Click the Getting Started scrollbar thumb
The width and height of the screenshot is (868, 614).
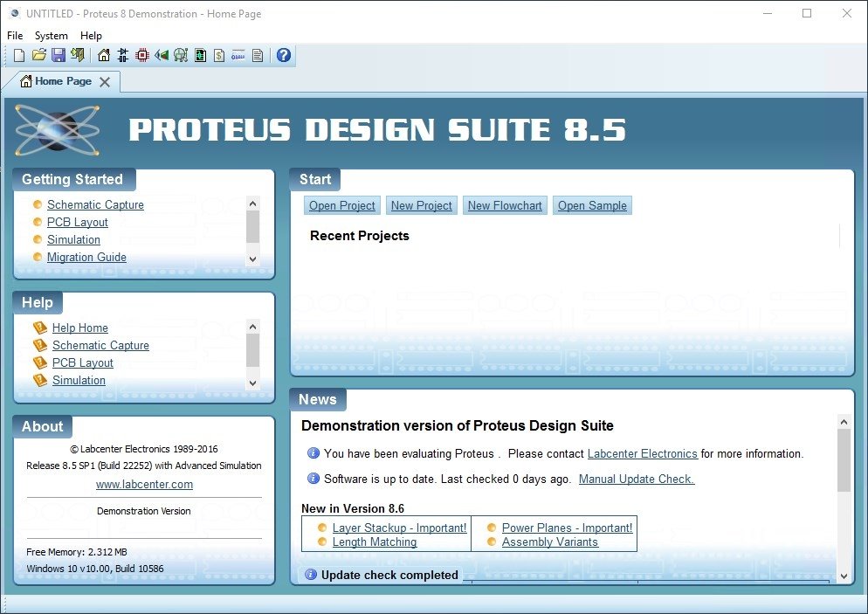[253, 227]
